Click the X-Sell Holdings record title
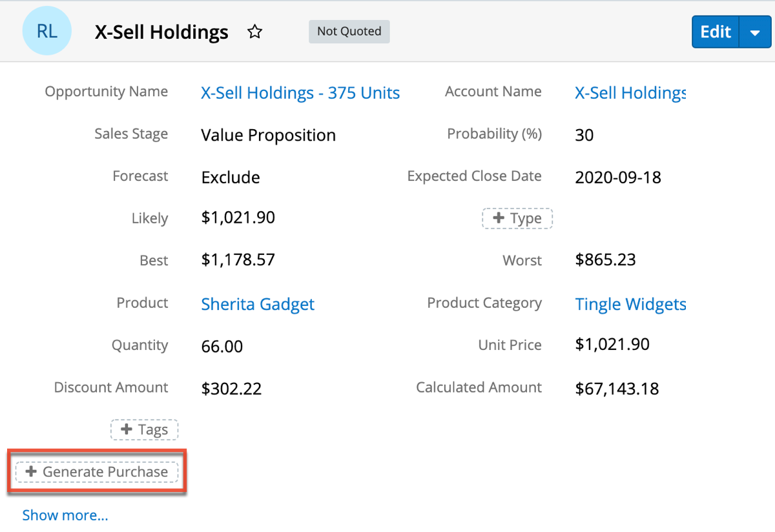Screen dimensions: 775x532 161,32
